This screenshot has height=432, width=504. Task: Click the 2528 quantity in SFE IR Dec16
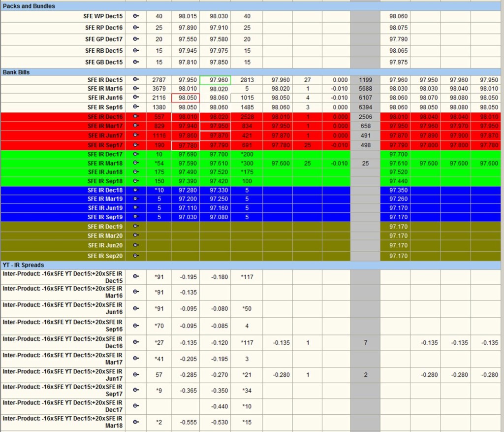tap(247, 117)
